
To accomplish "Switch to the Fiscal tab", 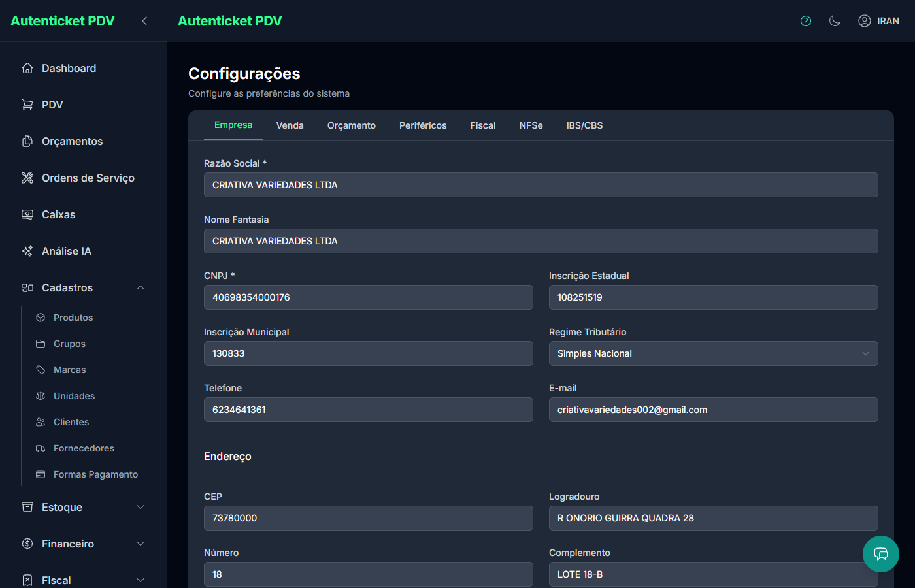I will click(482, 125).
